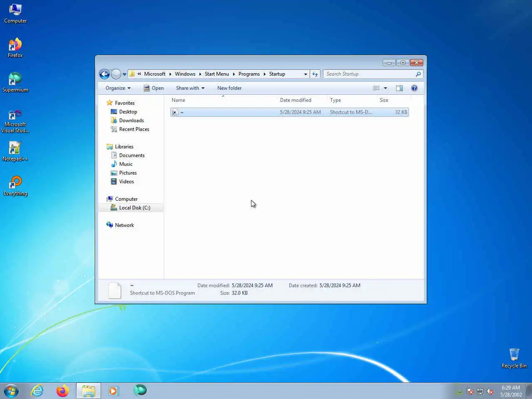The height and width of the screenshot is (399, 532).
Task: Click the Open button in the toolbar
Action: pyautogui.click(x=154, y=88)
